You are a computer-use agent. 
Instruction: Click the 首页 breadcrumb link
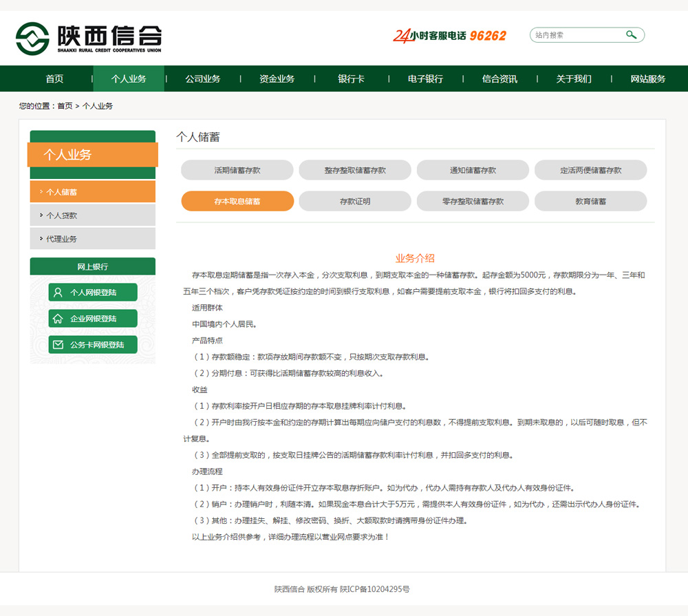pos(65,106)
